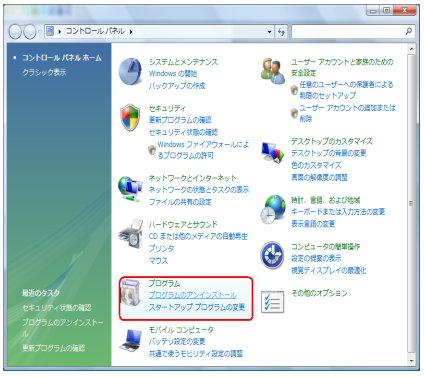
Task: Click the Programs box icon
Action: (x=131, y=293)
